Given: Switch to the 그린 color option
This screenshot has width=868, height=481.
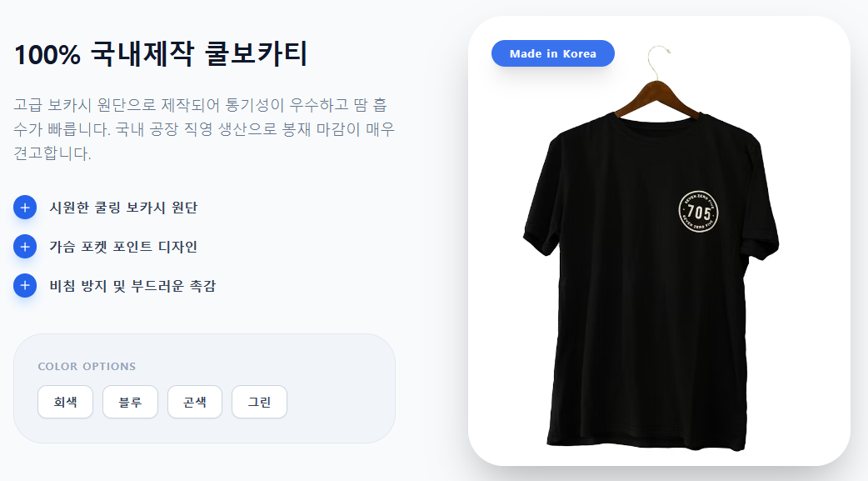Looking at the screenshot, I should [x=259, y=403].
